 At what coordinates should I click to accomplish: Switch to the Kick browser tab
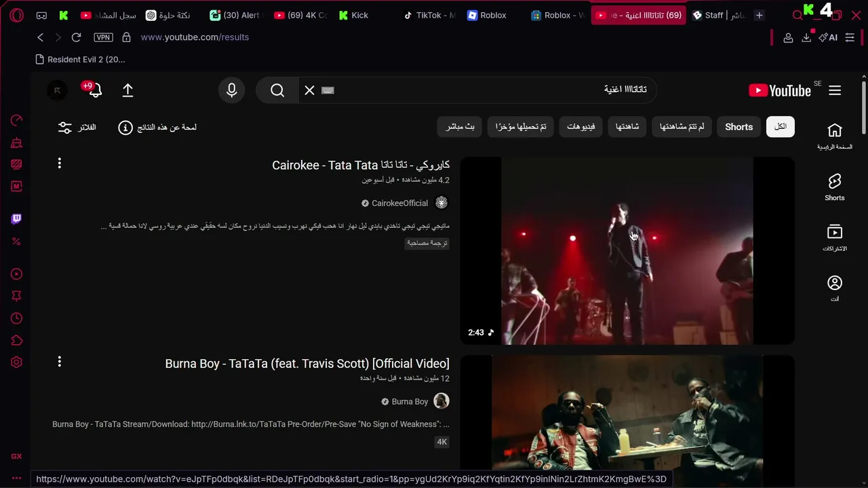coord(353,15)
